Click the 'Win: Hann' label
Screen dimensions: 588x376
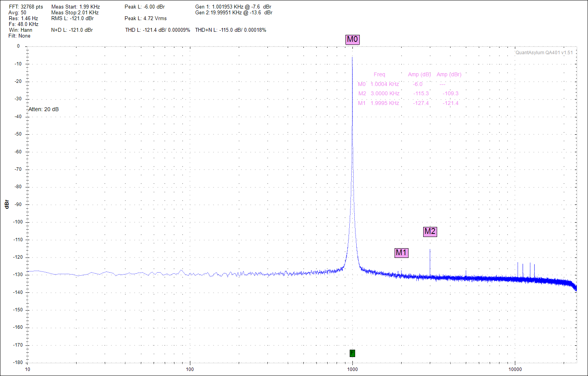[21, 30]
